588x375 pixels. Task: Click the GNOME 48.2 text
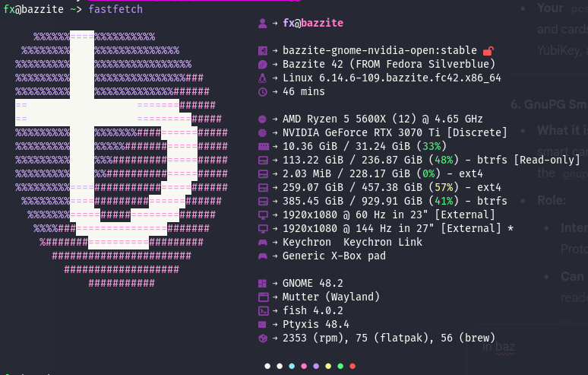pyautogui.click(x=313, y=284)
